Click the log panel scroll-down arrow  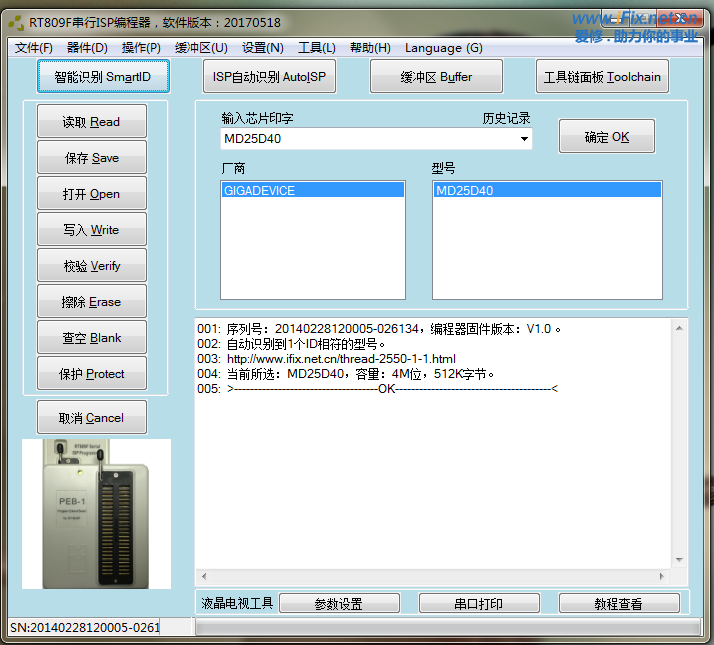pyautogui.click(x=680, y=560)
